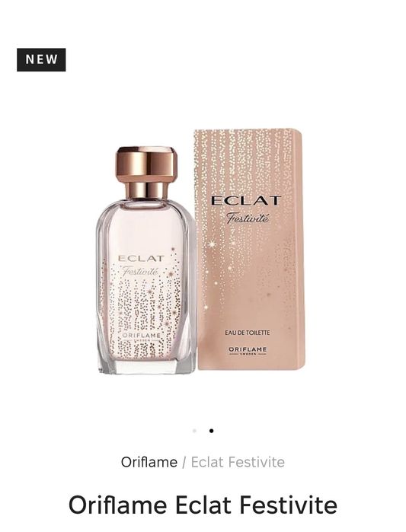This screenshot has width=406, height=532.
Task: Click the rose gold bottle cap
Action: tap(147, 172)
